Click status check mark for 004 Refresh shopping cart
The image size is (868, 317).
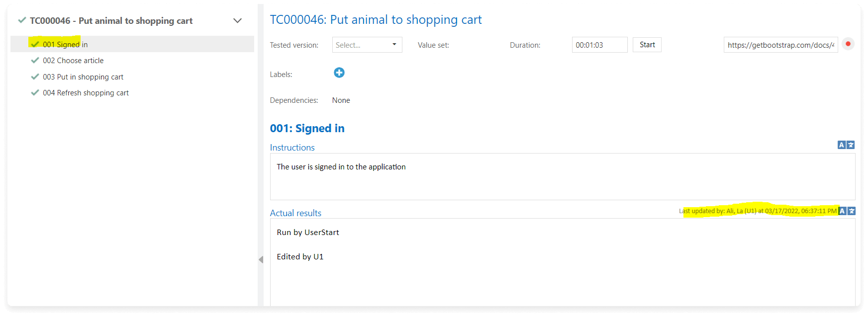coord(35,92)
